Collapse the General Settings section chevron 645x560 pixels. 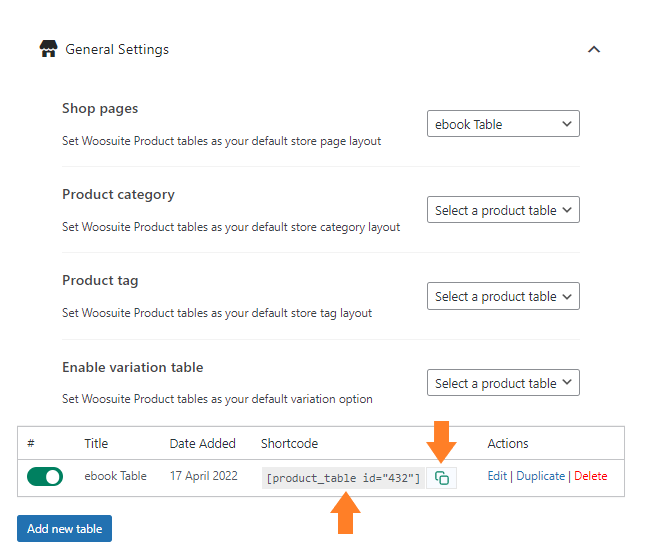(594, 49)
